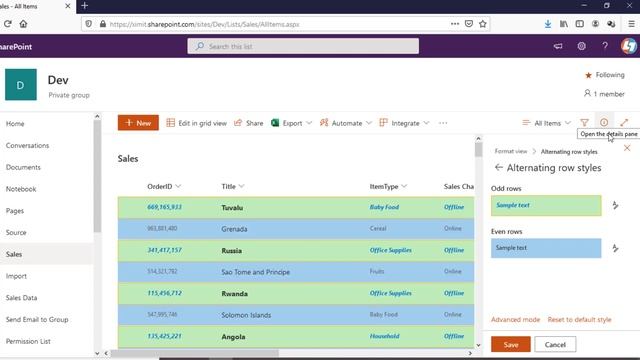The width and height of the screenshot is (640, 360).
Task: Go to browser home page icon
Action: (x=23, y=24)
